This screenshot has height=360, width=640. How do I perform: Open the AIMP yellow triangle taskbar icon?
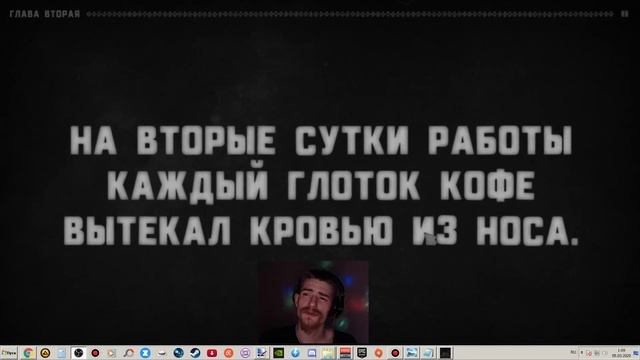pyautogui.click(x=45, y=353)
